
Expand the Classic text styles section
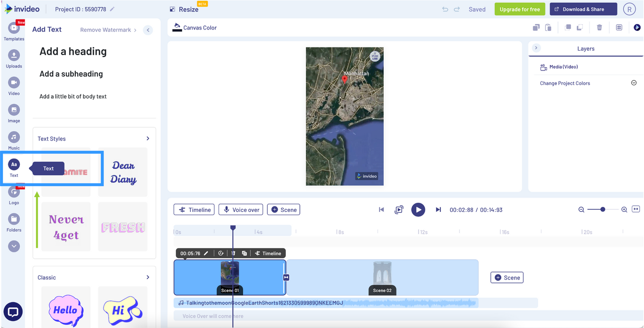pyautogui.click(x=147, y=277)
